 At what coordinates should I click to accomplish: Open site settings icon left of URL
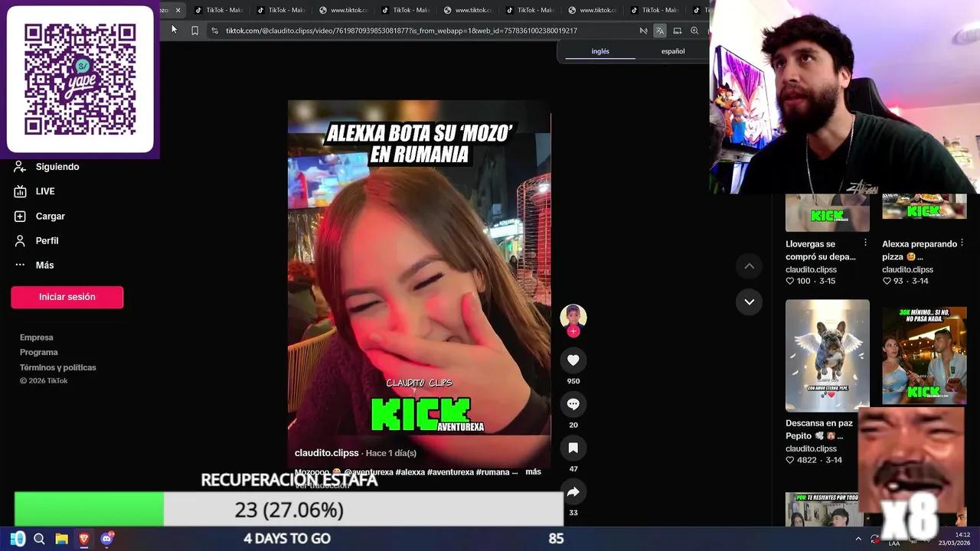coord(214,31)
